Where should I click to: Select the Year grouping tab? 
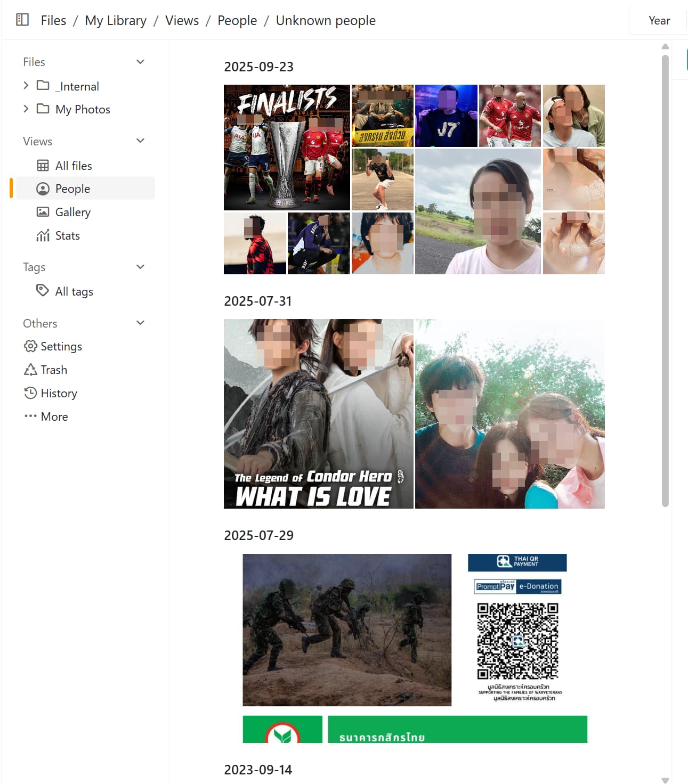[659, 20]
